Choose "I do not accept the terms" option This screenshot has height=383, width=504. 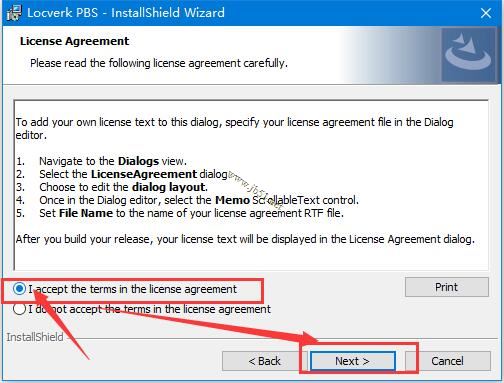point(19,309)
